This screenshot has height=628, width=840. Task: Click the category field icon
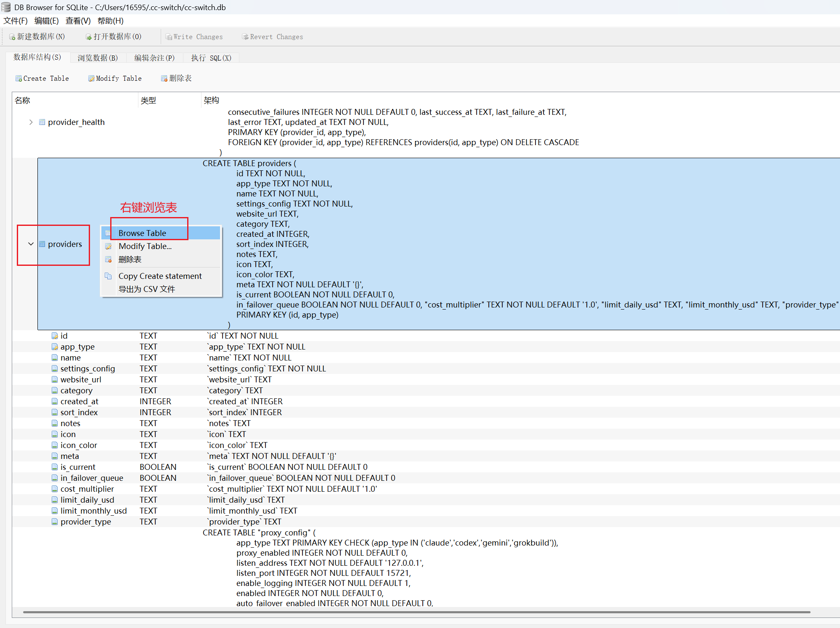point(55,390)
